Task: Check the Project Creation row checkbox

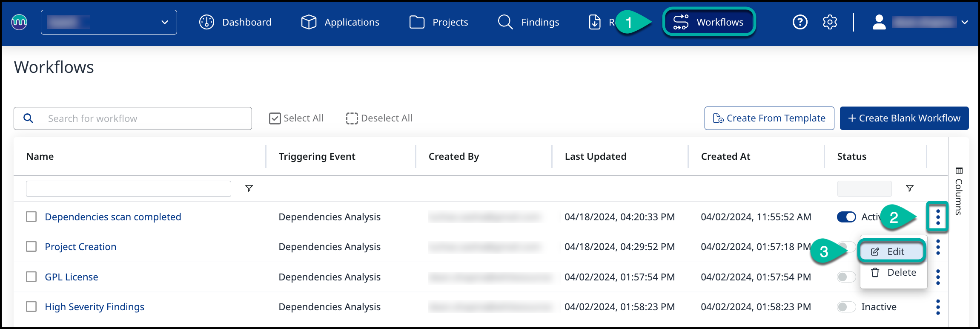Action: point(32,247)
